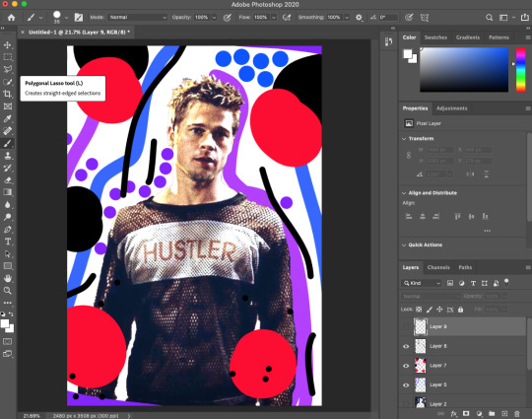Toggle visibility of Layer 9
The image size is (532, 419).
click(x=406, y=326)
